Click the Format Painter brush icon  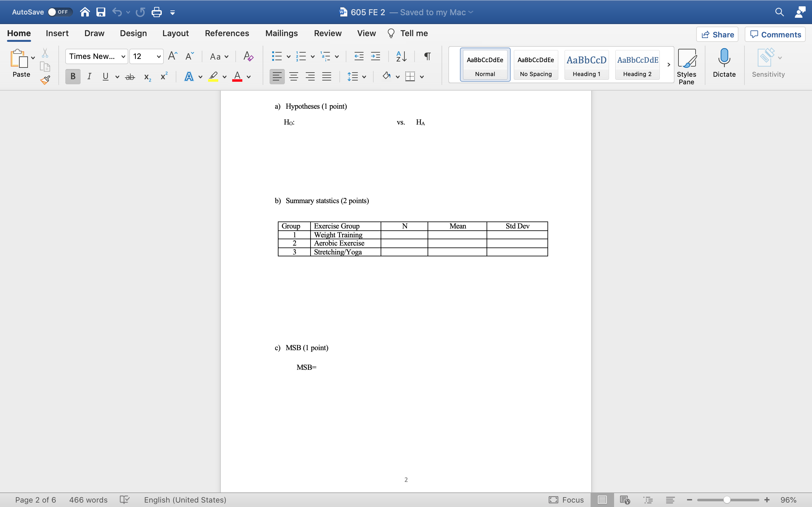[45, 80]
